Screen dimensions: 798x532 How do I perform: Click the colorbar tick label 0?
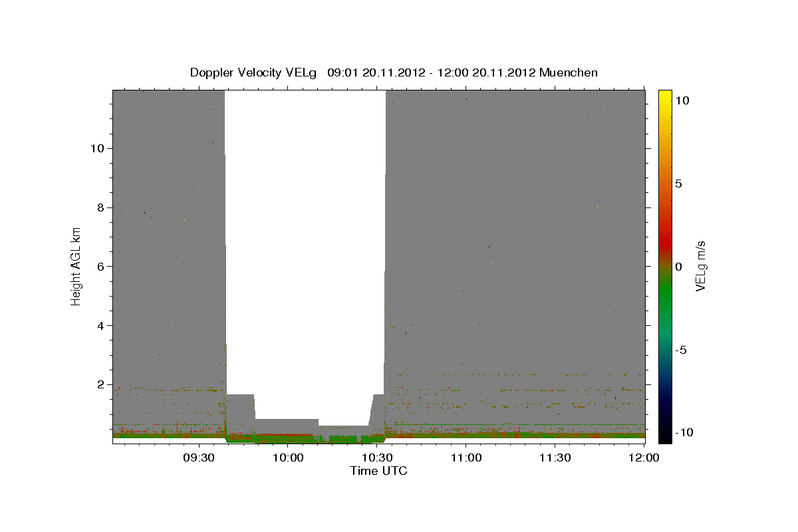pyautogui.click(x=678, y=267)
